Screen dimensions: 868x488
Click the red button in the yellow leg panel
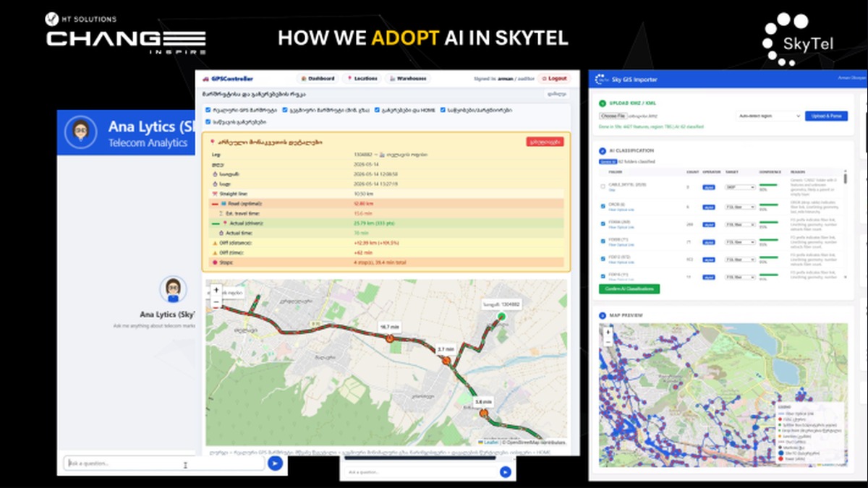(545, 142)
